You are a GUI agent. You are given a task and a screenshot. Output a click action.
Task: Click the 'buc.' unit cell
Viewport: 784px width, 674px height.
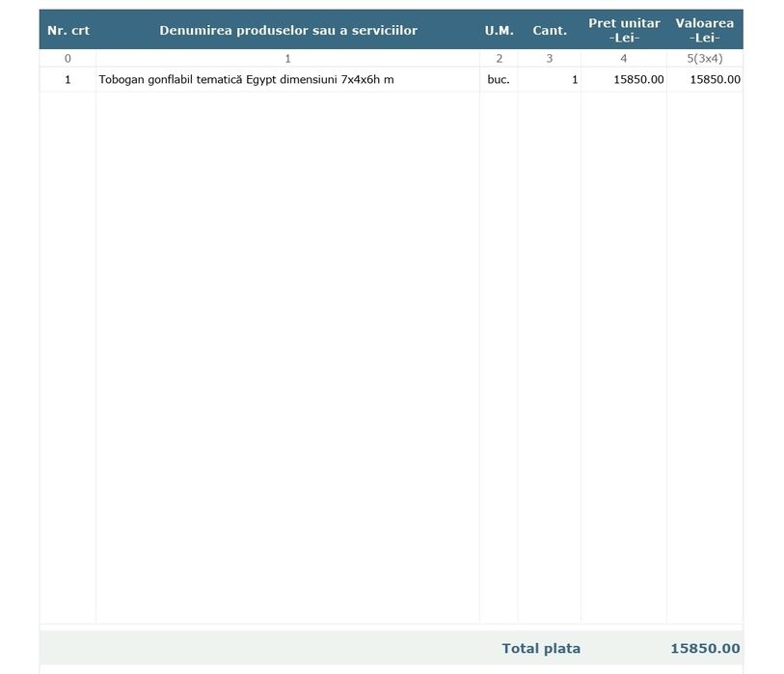click(499, 79)
